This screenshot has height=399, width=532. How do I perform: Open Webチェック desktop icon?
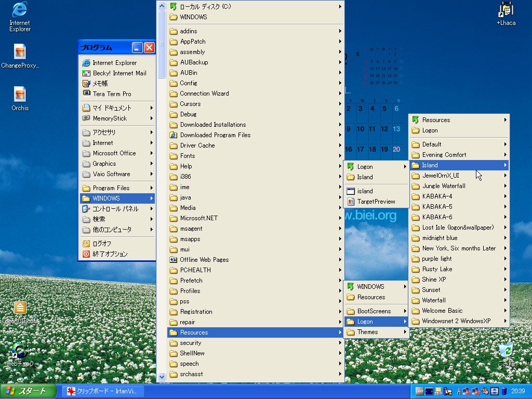20,354
